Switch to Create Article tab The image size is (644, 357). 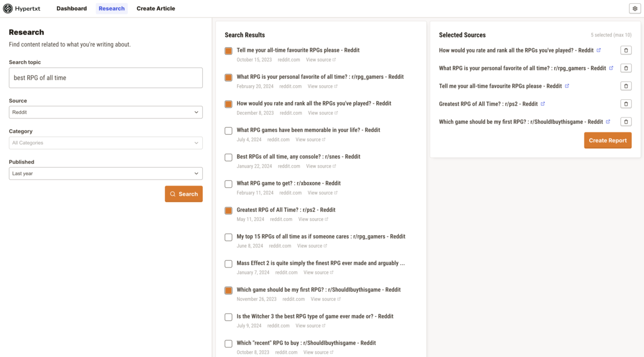pyautogui.click(x=156, y=9)
